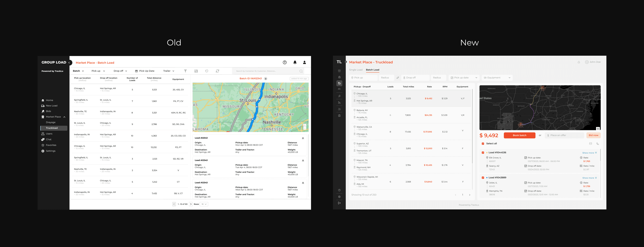The image size is (644, 247).
Task: Open Truckload in the Market Place menu
Action: [x=52, y=128]
